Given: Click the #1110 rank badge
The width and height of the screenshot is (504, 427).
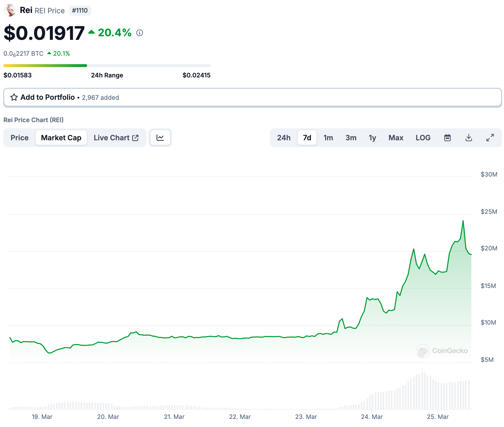Looking at the screenshot, I should [80, 10].
